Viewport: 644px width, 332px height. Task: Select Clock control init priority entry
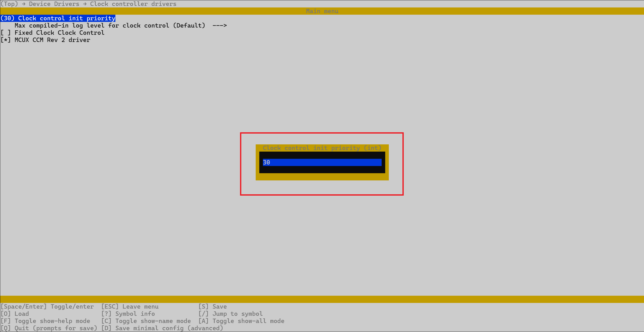[58, 18]
